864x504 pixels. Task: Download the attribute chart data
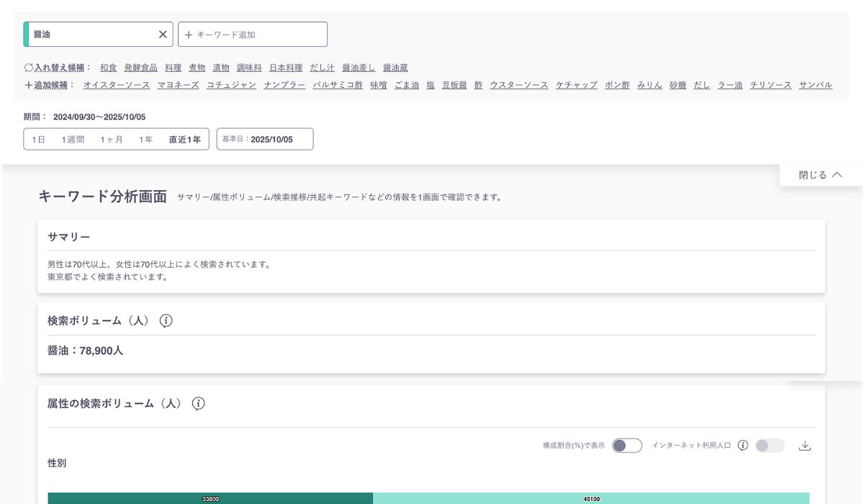[805, 446]
